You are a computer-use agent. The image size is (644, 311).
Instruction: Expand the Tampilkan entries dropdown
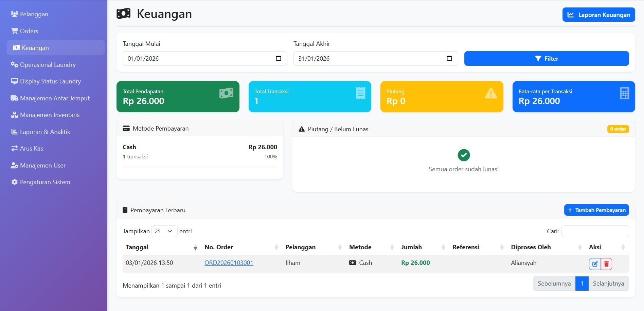(164, 231)
